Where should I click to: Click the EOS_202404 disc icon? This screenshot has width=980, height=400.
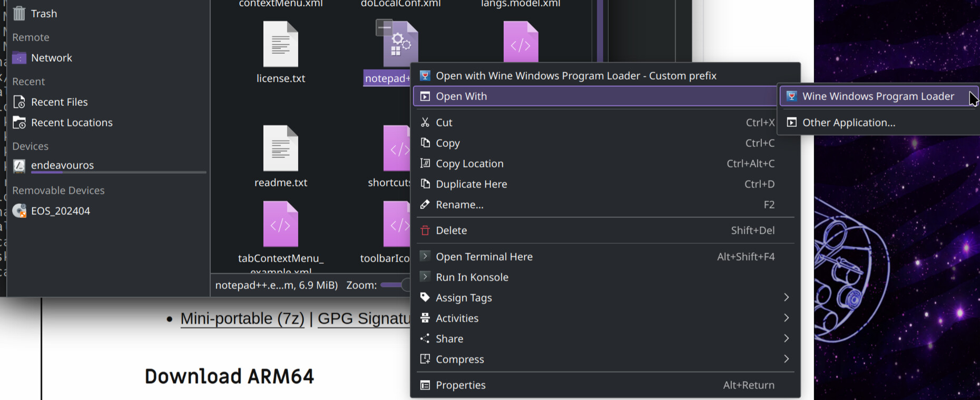[19, 211]
